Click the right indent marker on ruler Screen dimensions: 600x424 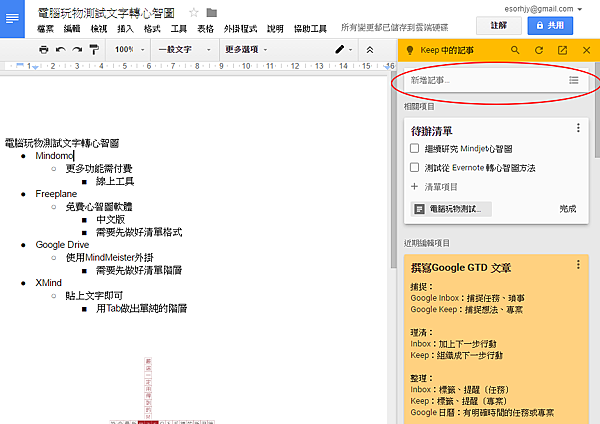coord(387,67)
